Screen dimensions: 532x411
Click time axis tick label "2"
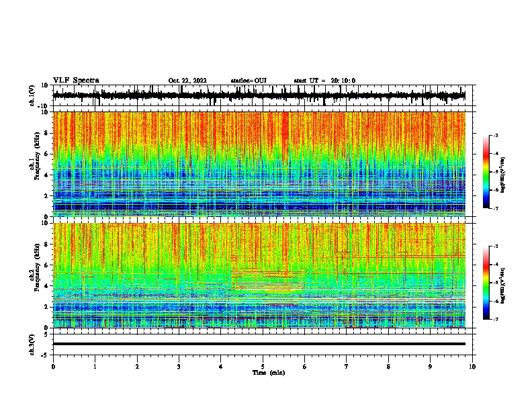[137, 367]
